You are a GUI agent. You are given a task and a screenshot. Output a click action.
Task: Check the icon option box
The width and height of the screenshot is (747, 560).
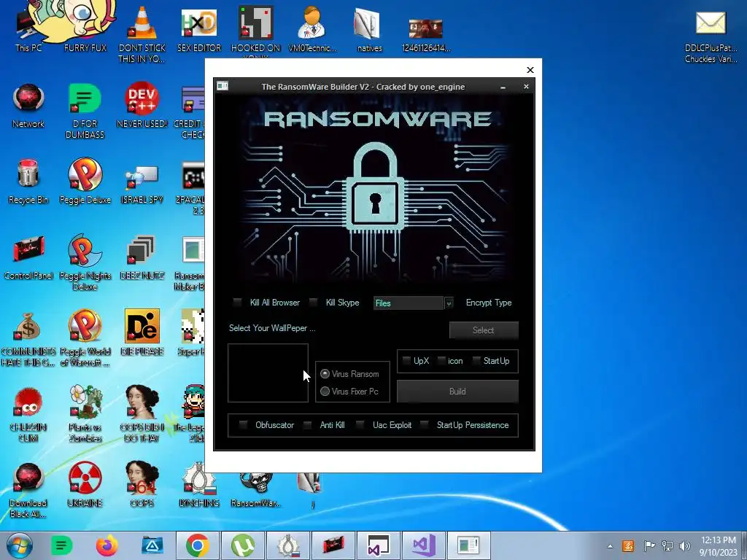tap(441, 360)
